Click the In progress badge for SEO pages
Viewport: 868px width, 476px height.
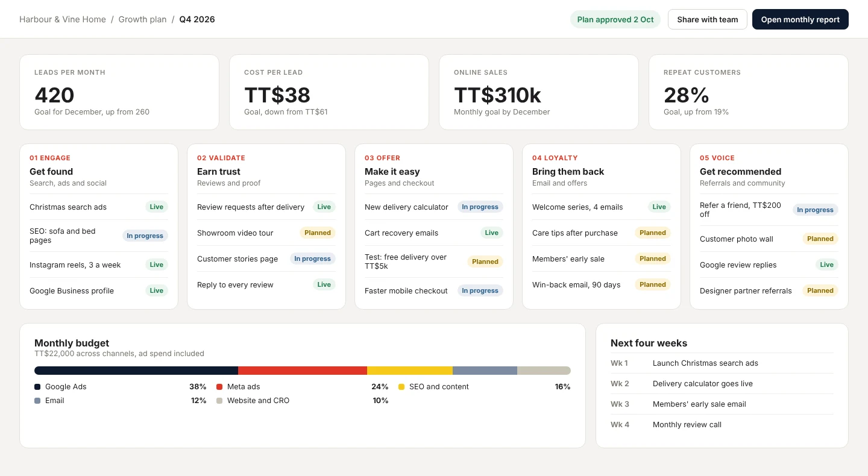(145, 236)
